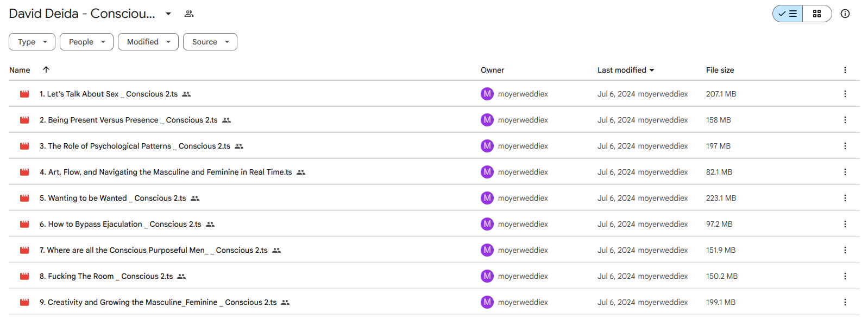Screen dimensions: 868x326
Task: Open more actions for Fucking The Room
Action: pyautogui.click(x=845, y=276)
